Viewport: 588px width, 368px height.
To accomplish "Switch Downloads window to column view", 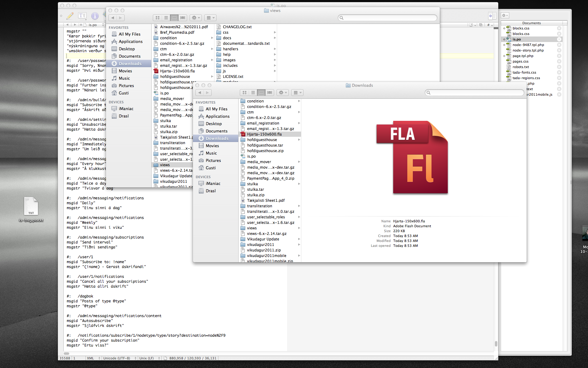I will 261,93.
